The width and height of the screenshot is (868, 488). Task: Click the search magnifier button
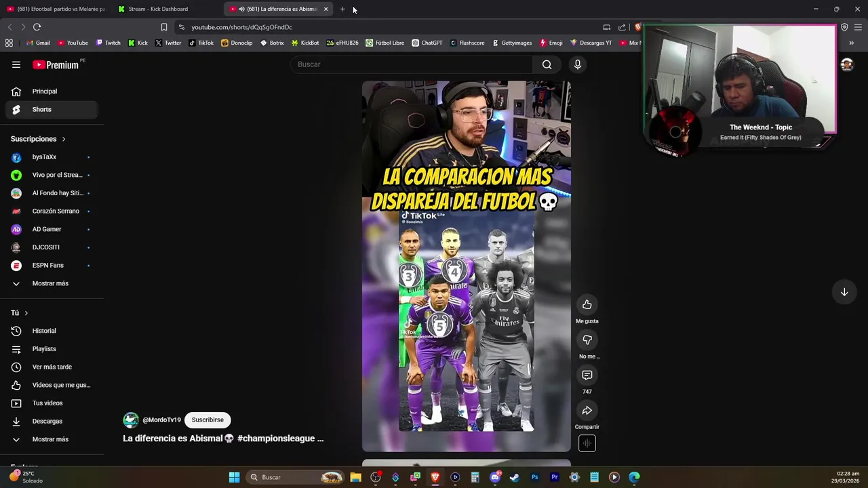(x=547, y=64)
